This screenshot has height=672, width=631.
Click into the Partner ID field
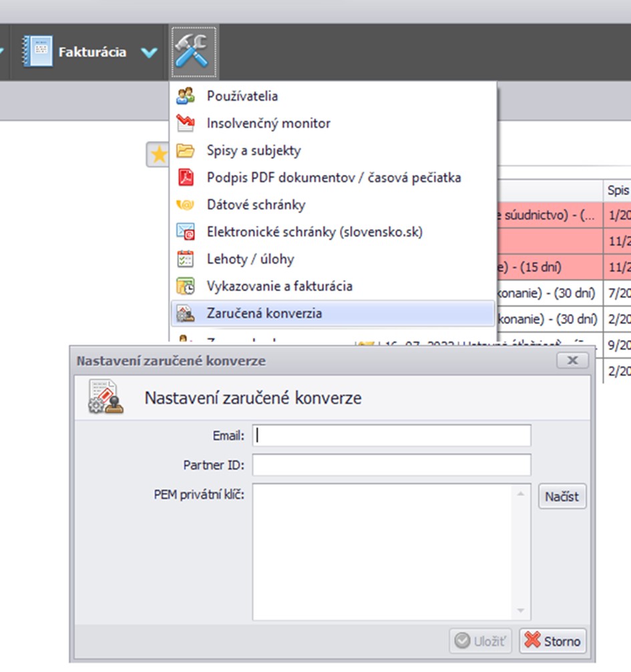click(x=392, y=465)
